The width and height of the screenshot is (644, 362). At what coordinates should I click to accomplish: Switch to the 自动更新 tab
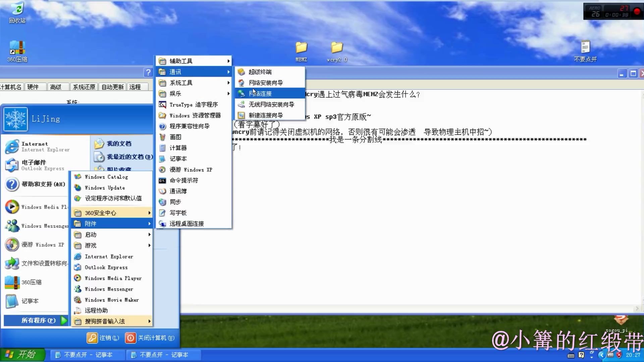click(113, 87)
